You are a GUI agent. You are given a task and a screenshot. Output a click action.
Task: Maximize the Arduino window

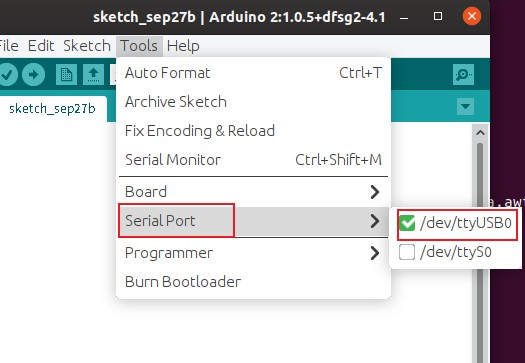pyautogui.click(x=438, y=16)
